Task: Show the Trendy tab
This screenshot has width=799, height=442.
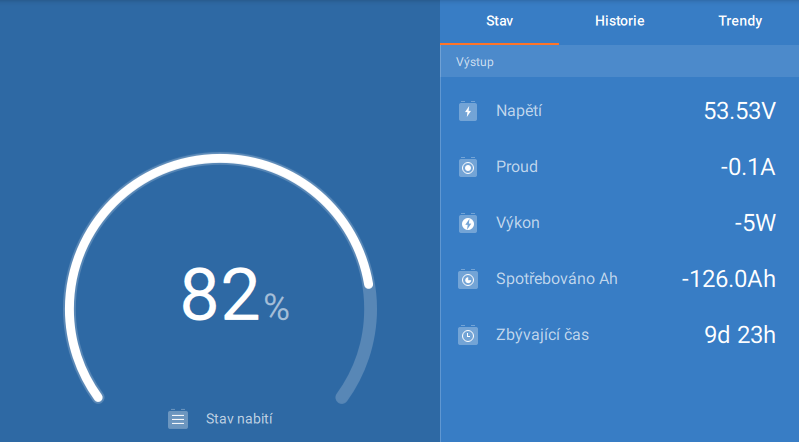Action: pos(739,21)
